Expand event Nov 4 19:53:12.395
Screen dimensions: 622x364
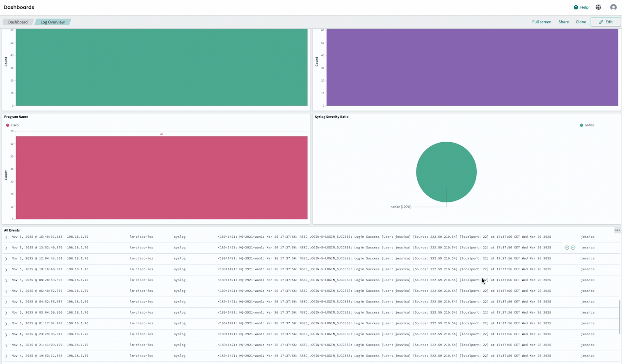point(6,356)
